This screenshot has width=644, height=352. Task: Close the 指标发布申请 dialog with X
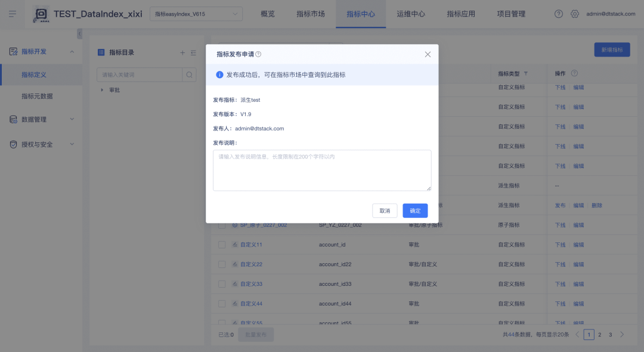click(428, 54)
